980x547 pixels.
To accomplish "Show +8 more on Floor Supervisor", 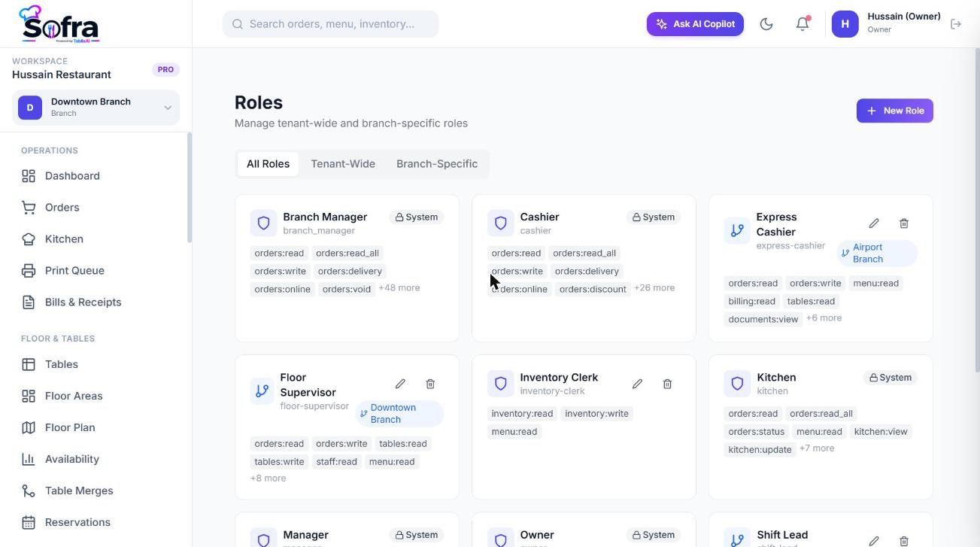I will pos(268,479).
